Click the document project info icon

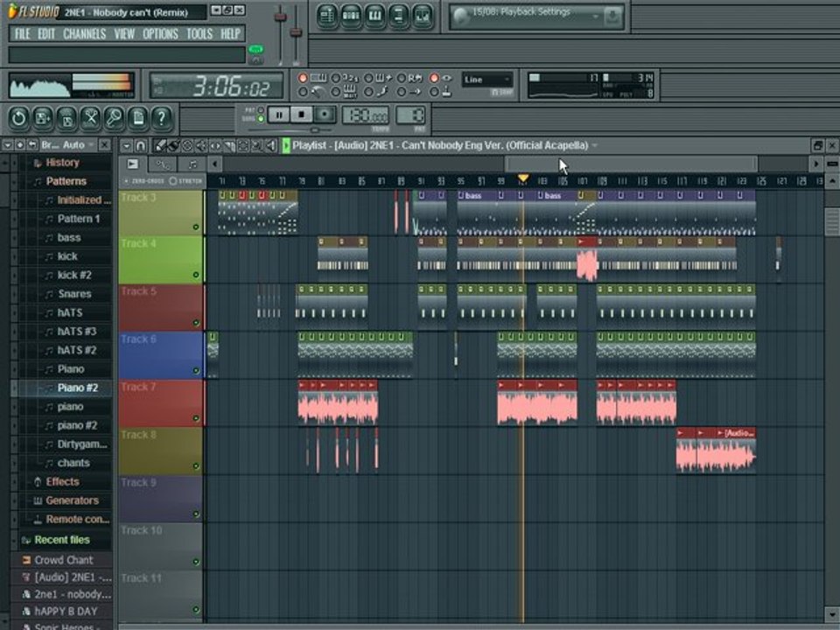coord(137,118)
